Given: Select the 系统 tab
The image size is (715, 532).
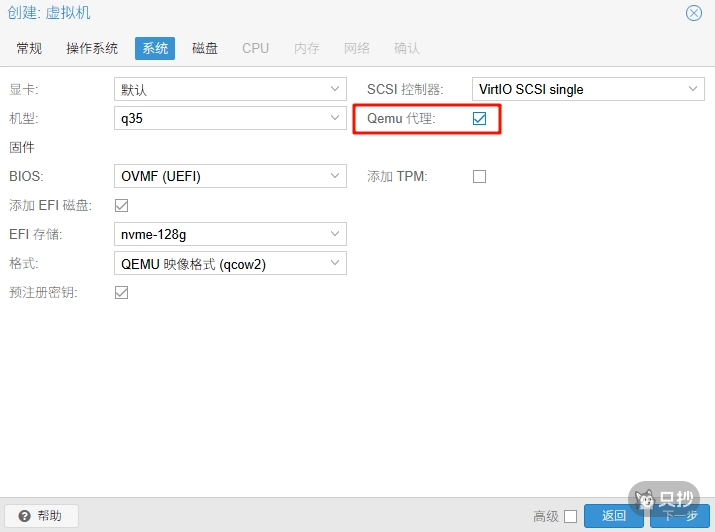Looking at the screenshot, I should click(155, 48).
